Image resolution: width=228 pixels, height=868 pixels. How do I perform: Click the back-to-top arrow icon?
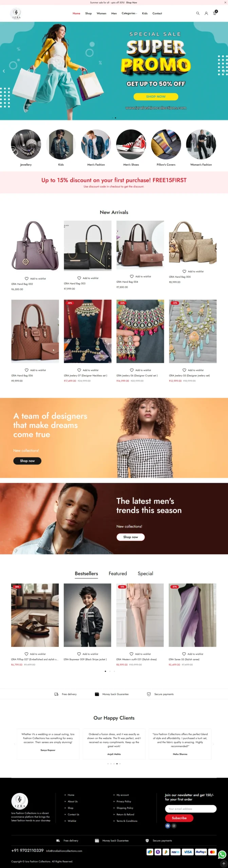[224, 864]
